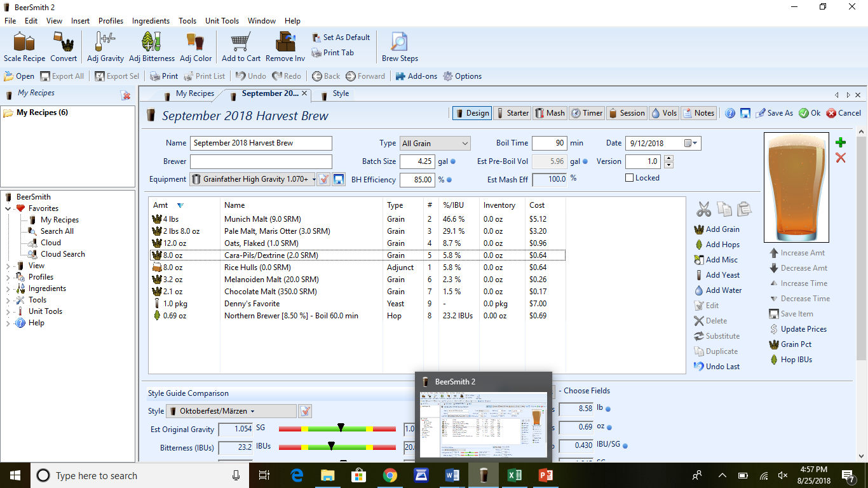Click Set As Default toolbar item

pyautogui.click(x=341, y=37)
